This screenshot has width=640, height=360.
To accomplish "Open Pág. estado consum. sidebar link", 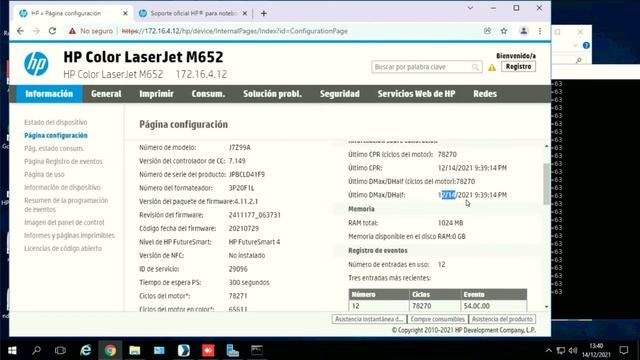I will tap(54, 149).
